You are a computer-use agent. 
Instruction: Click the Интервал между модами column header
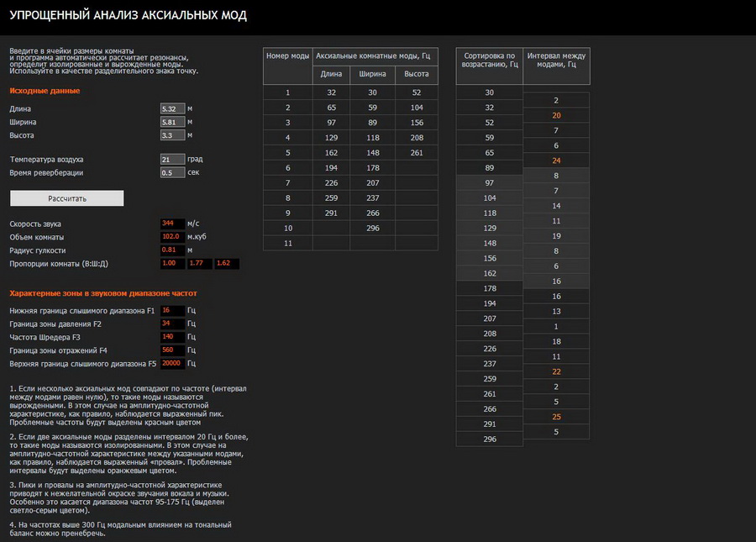coord(556,60)
